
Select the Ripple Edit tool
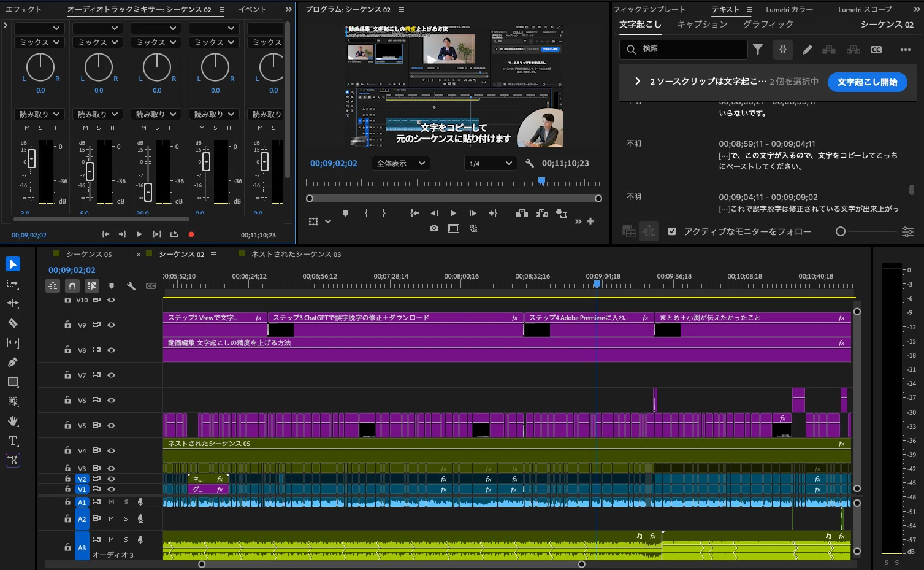click(x=13, y=303)
